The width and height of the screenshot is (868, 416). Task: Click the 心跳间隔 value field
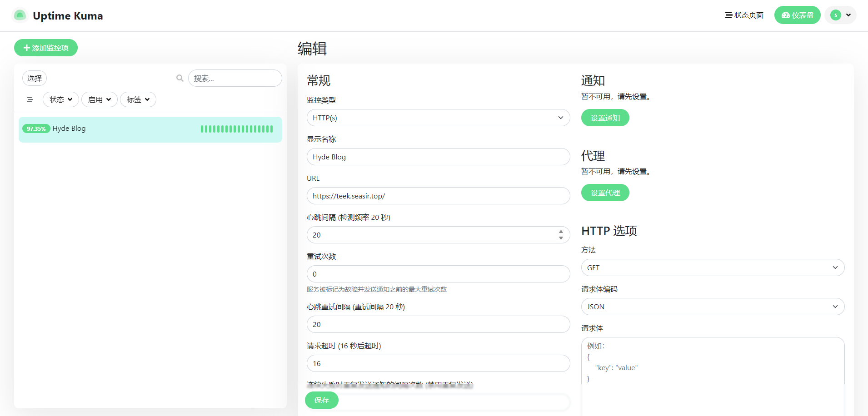439,235
